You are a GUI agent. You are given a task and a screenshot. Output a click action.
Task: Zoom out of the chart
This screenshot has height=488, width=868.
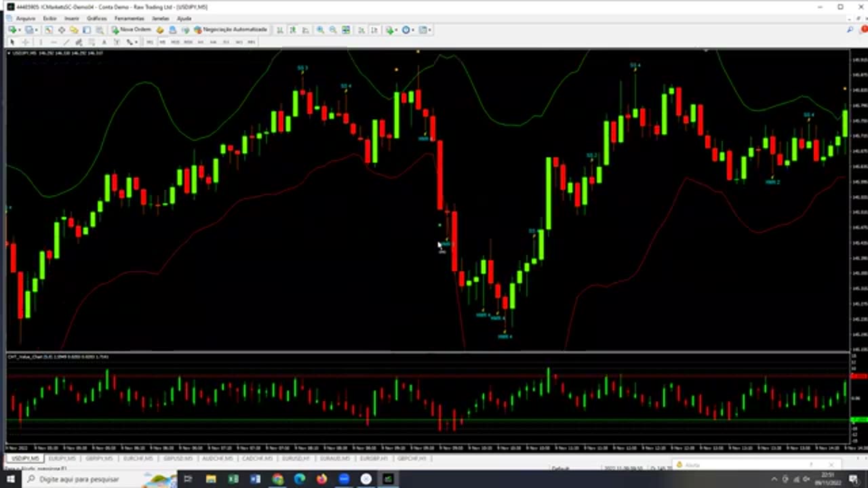coord(333,30)
